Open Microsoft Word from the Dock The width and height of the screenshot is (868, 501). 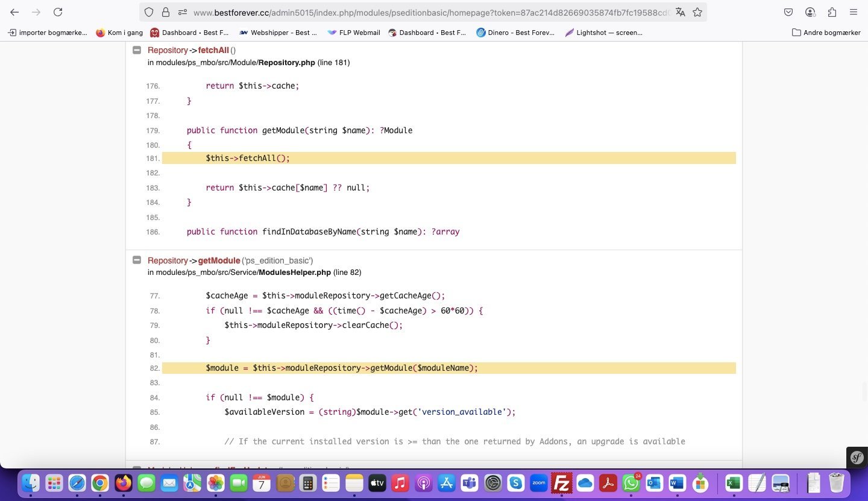[678, 484]
